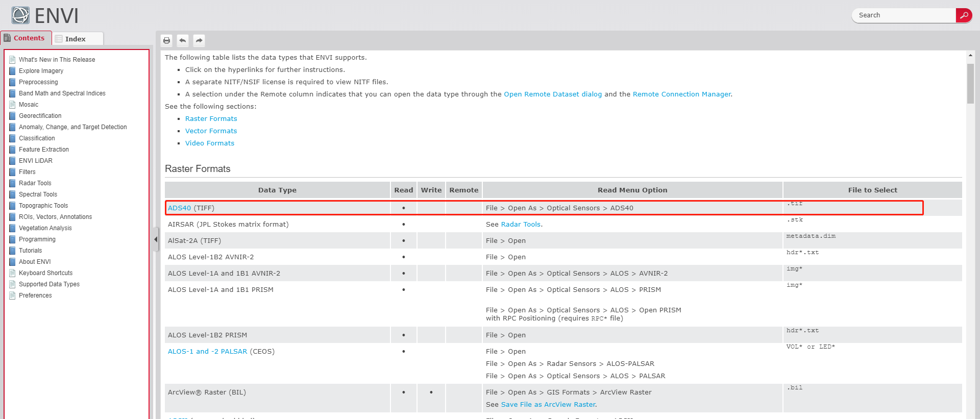Expand the Preprocessing book

pos(38,82)
